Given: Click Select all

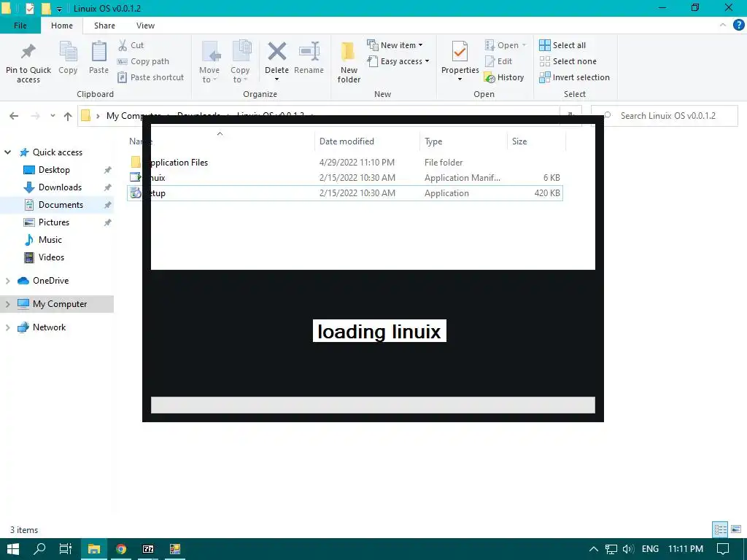Looking at the screenshot, I should click(x=562, y=45).
